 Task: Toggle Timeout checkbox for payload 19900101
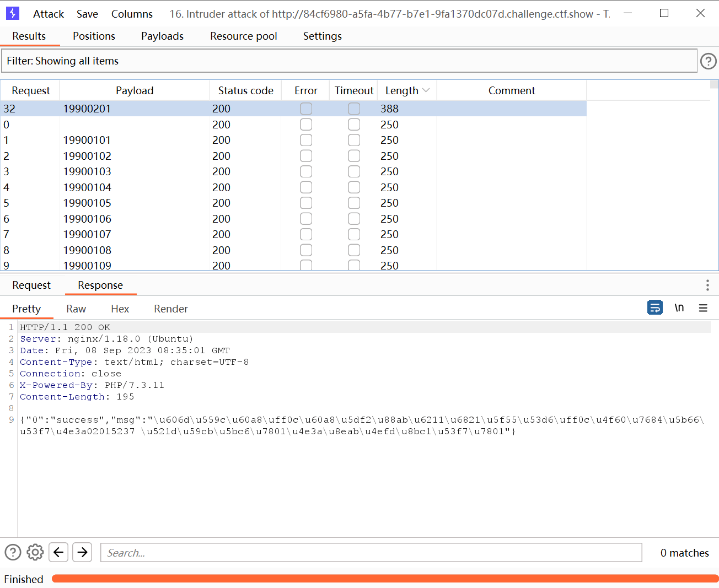coord(354,140)
